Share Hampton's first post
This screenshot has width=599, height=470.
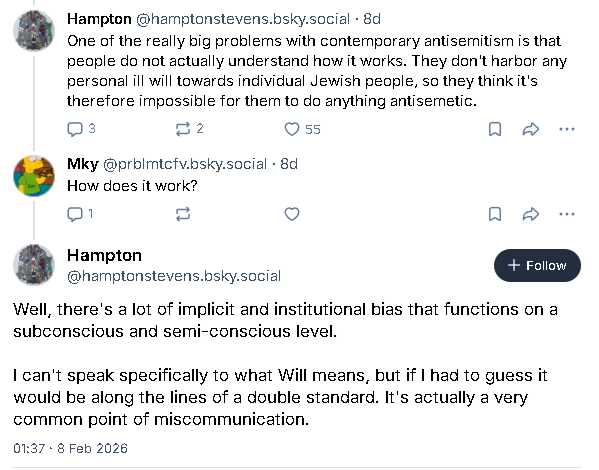click(531, 129)
